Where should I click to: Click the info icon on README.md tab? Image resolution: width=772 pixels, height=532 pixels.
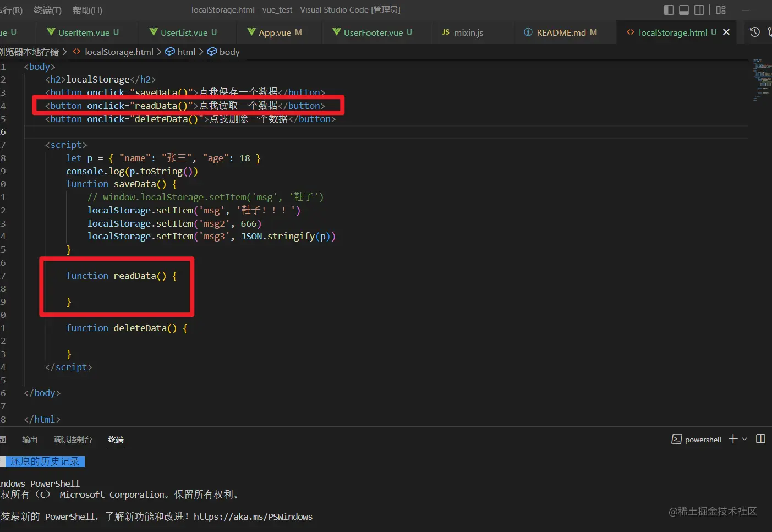point(528,32)
